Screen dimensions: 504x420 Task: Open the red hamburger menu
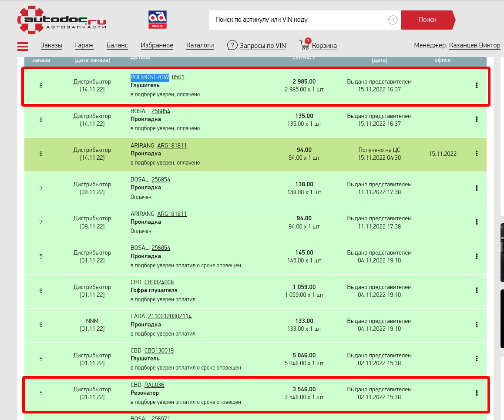click(23, 47)
